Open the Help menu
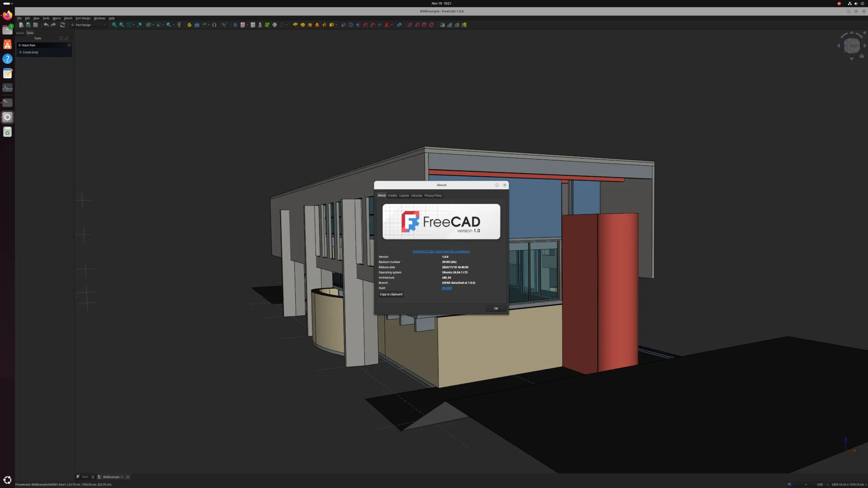868x488 pixels. (112, 19)
